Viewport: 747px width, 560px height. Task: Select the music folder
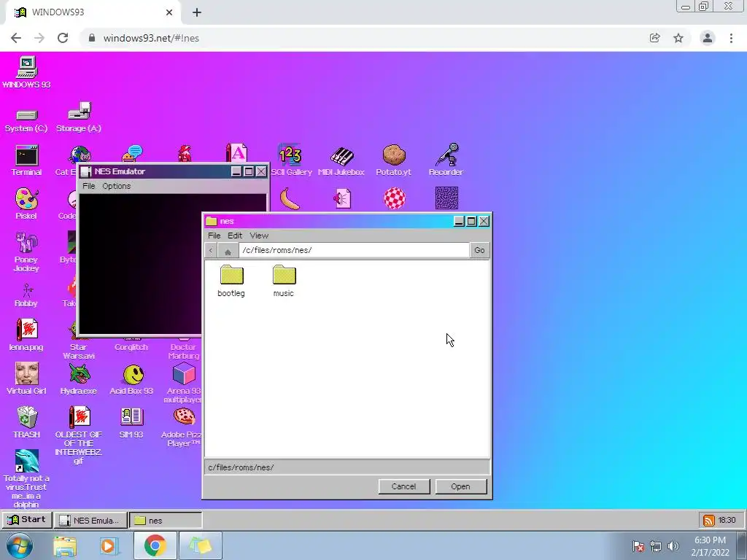pos(284,281)
